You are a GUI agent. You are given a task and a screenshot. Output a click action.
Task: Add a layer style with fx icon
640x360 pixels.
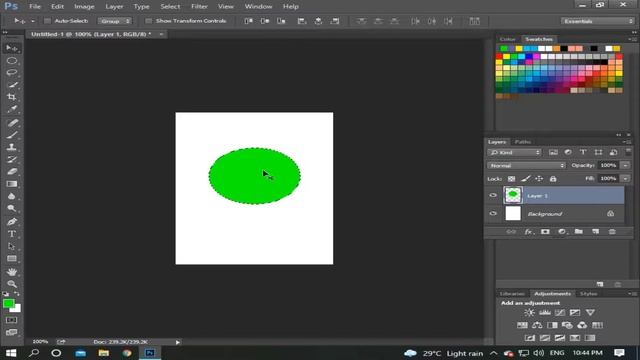pos(528,231)
